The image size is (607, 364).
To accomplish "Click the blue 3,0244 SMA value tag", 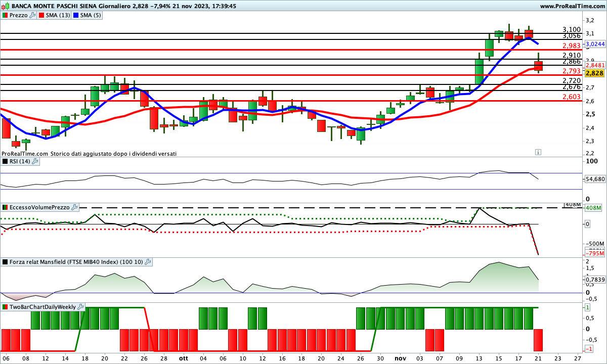I will [x=595, y=44].
